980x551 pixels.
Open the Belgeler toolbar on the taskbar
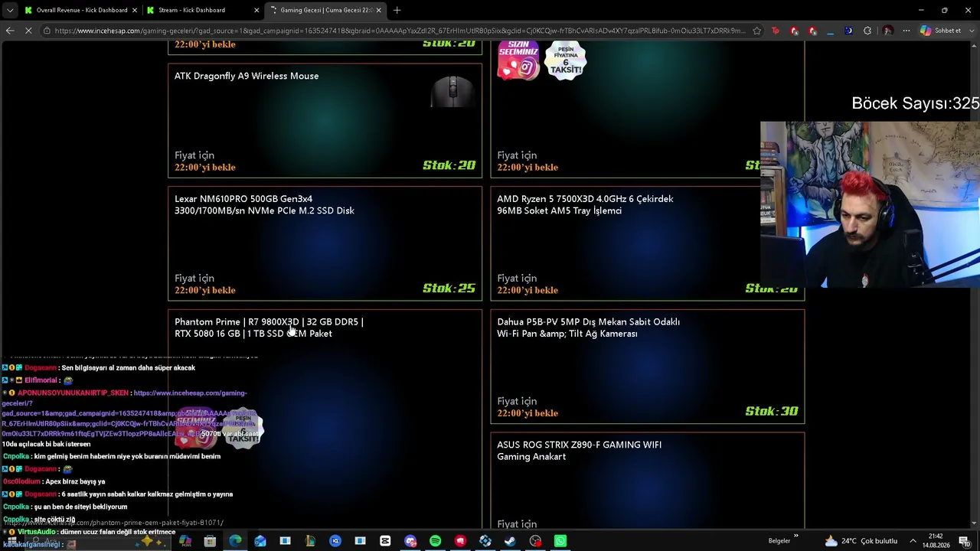pos(779,541)
